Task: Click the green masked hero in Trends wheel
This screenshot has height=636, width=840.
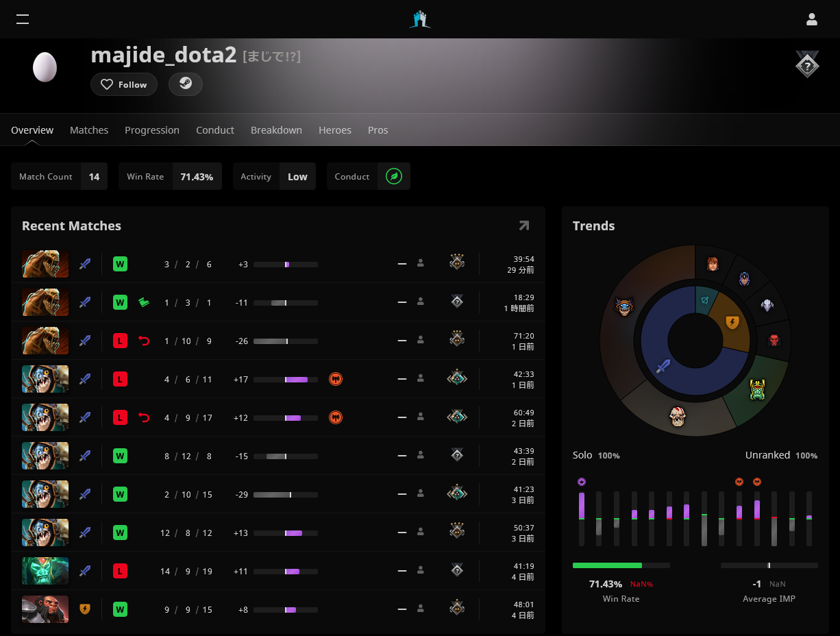Action: pos(757,390)
